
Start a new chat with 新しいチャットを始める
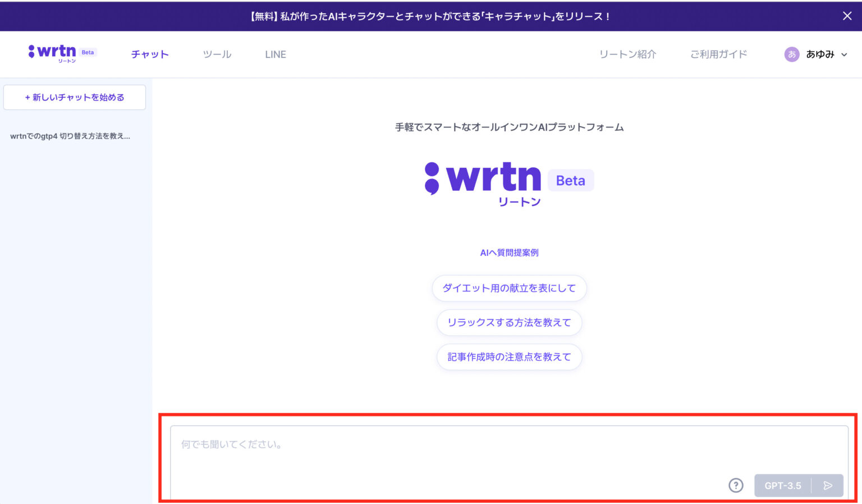[x=74, y=97]
